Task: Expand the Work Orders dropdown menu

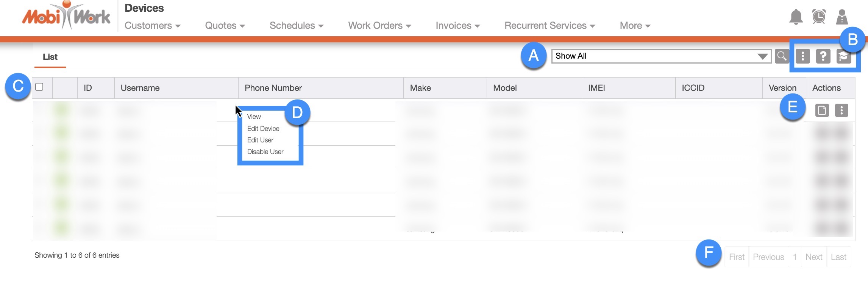Action: click(379, 26)
